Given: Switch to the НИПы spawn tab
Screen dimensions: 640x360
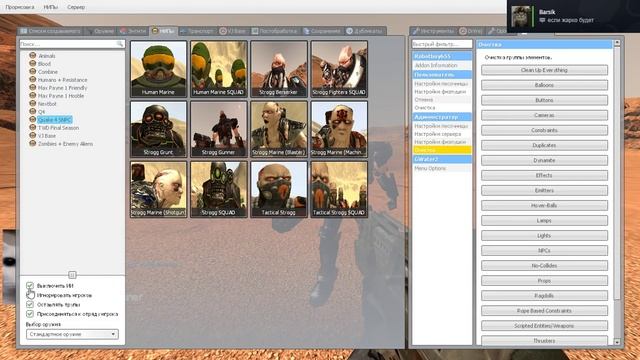Looking at the screenshot, I should tap(163, 31).
